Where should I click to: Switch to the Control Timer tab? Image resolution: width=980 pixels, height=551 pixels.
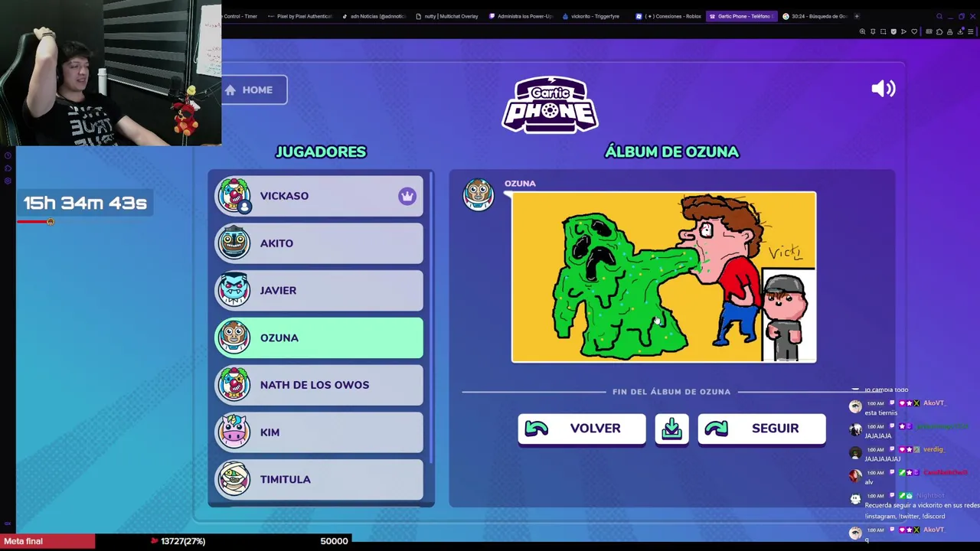240,16
